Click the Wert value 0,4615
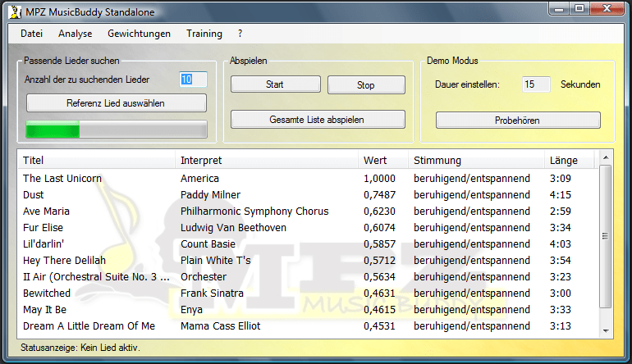This screenshot has height=364, width=632. click(x=380, y=310)
